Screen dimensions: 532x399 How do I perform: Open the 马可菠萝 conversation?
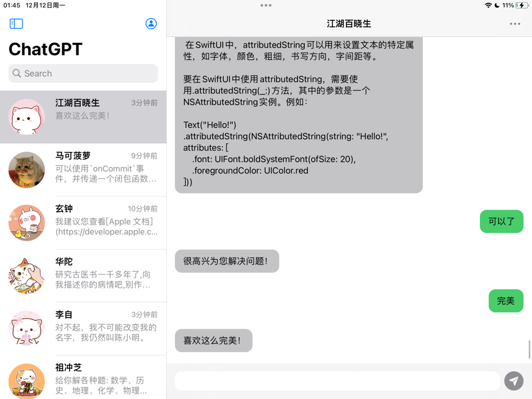[x=83, y=170]
